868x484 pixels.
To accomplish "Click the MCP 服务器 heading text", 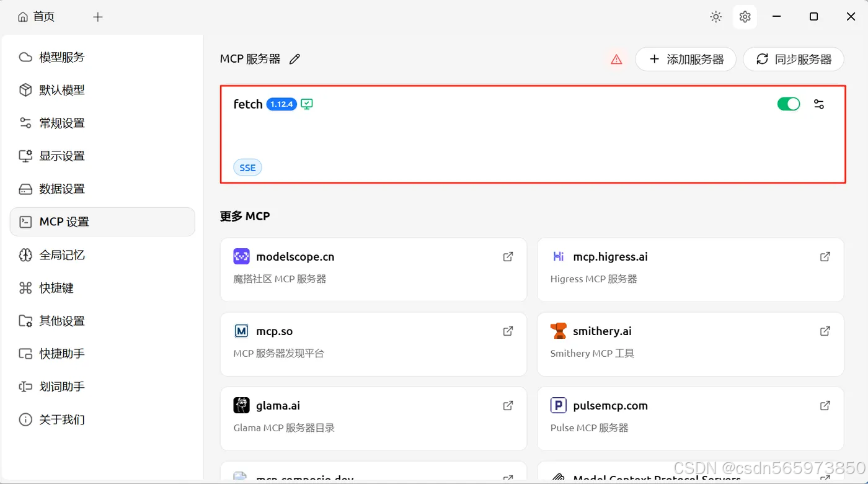I will point(250,59).
